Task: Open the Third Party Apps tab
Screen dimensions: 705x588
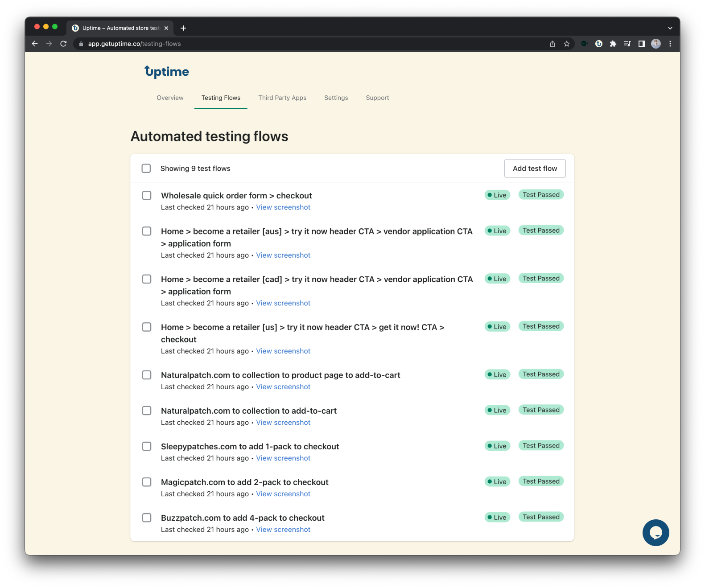Action: tap(282, 98)
